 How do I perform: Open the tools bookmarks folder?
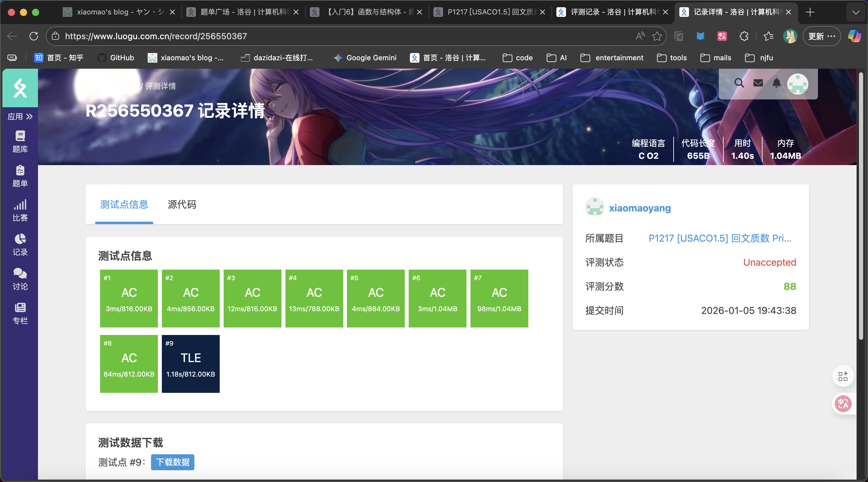coord(672,58)
